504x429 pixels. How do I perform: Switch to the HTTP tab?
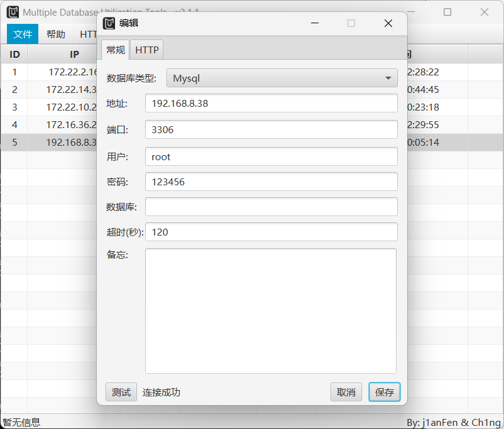click(147, 50)
